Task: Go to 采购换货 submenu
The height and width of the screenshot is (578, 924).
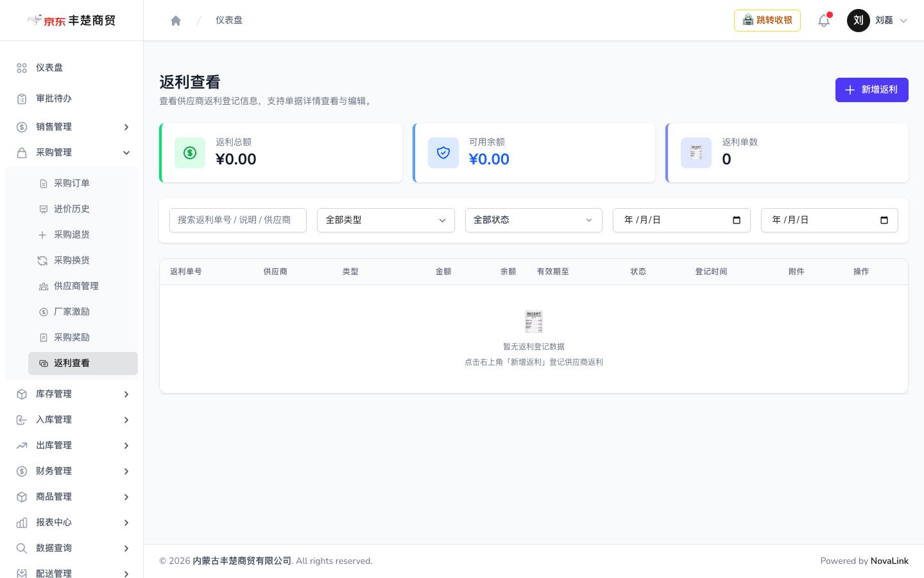Action: (x=83, y=260)
